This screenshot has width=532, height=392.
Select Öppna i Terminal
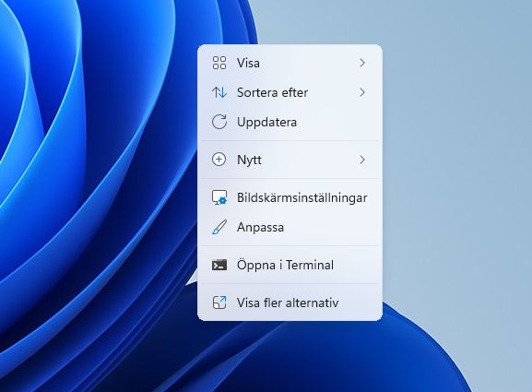click(290, 265)
